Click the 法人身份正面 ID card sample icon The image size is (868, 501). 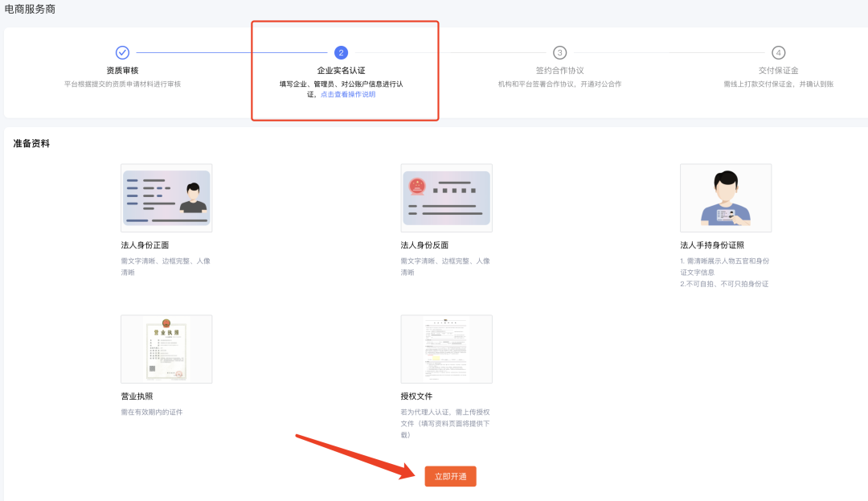[x=166, y=197]
